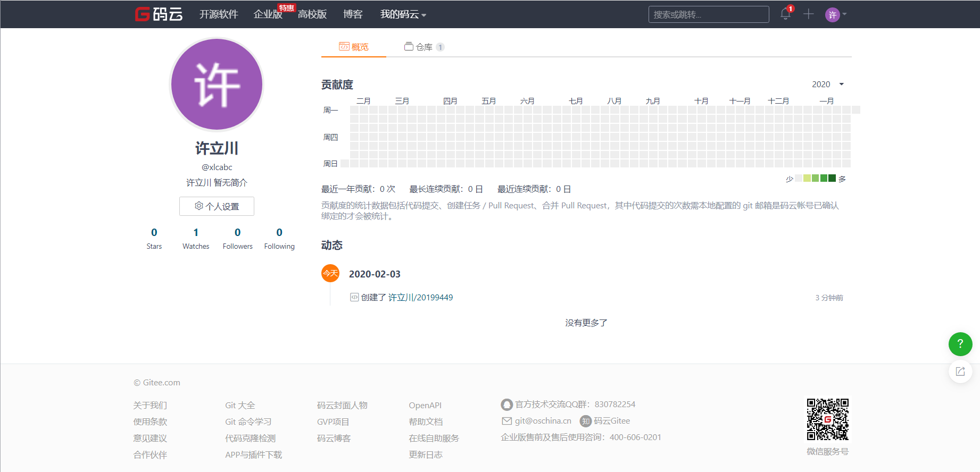Image resolution: width=980 pixels, height=472 pixels.
Task: Click the 没有更多了 text
Action: 586,323
